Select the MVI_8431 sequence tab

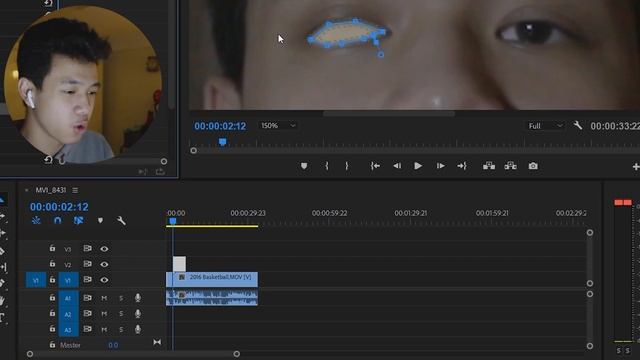(x=51, y=190)
